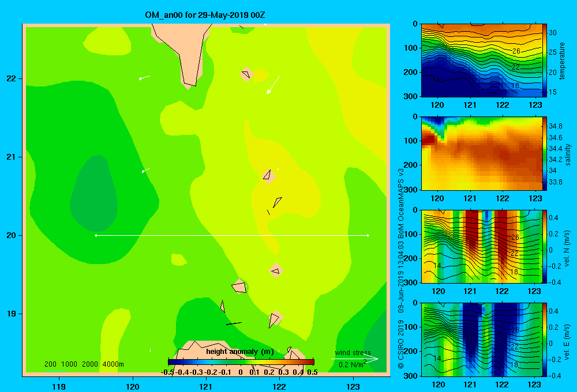The image size is (577, 392).
Task: Click longitude label "121" below main map
Action: (206, 386)
